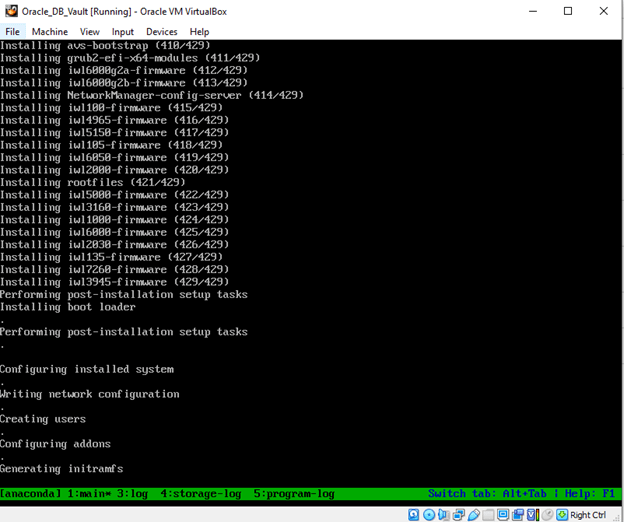Click the mouse integration status icon
Screen dimensions: 624x522
pyautogui.click(x=548, y=515)
